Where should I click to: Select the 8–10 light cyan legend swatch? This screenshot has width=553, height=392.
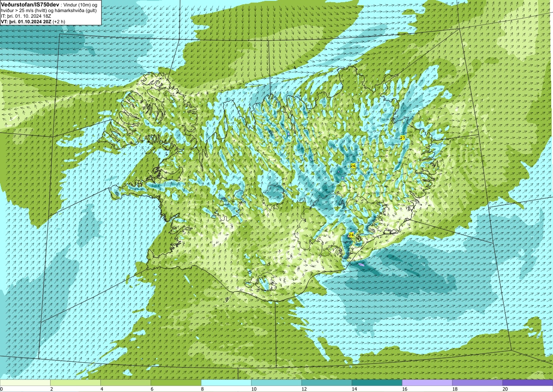[226, 383]
